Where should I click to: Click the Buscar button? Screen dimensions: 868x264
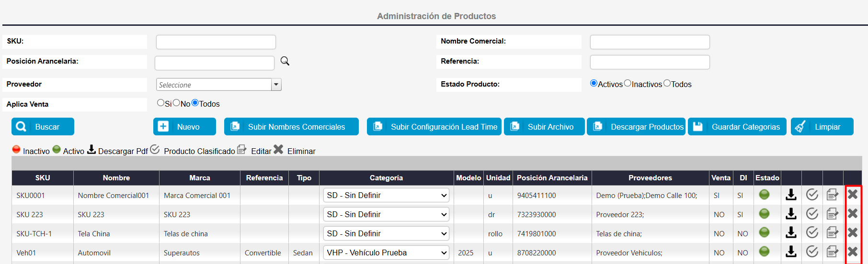coord(43,127)
